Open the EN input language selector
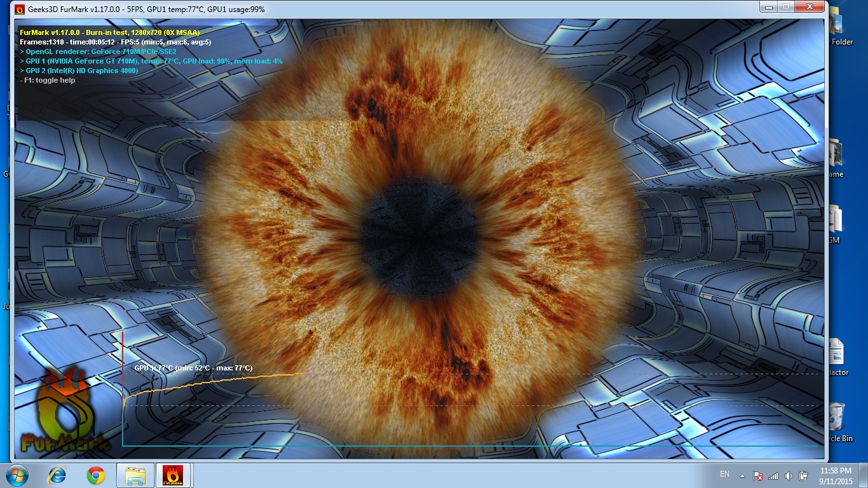The height and width of the screenshot is (488, 868). 724,475
